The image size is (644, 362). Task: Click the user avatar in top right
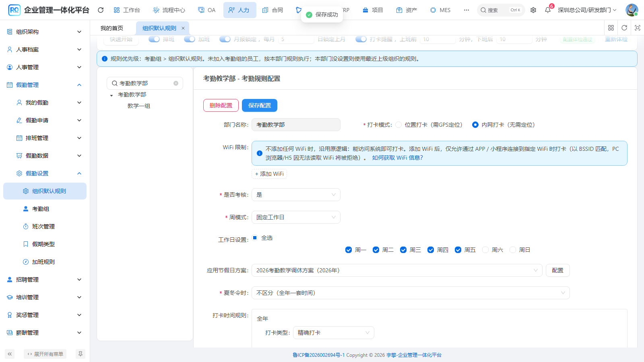pyautogui.click(x=632, y=10)
